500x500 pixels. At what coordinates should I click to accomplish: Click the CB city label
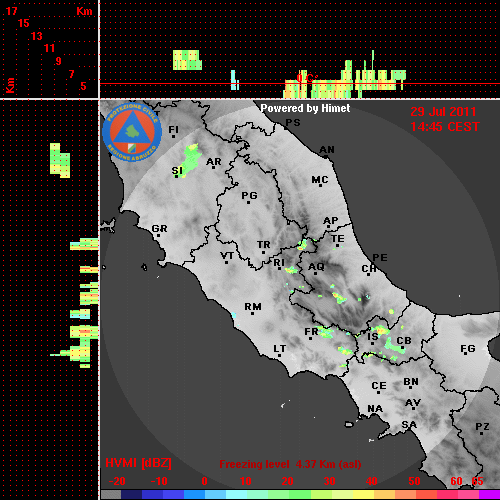(x=404, y=341)
